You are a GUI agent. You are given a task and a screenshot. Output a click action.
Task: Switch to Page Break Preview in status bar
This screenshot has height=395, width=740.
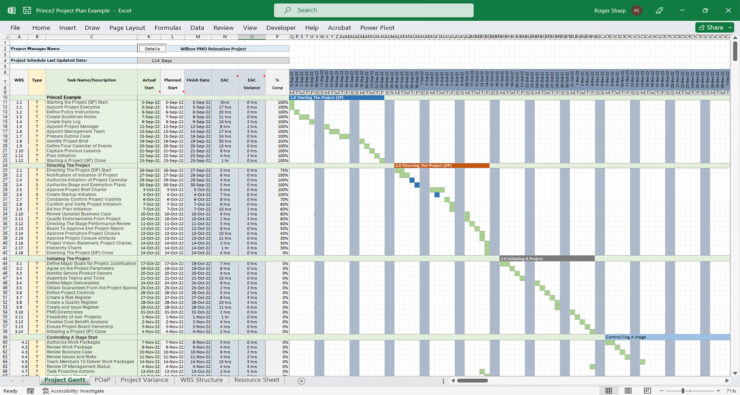648,391
